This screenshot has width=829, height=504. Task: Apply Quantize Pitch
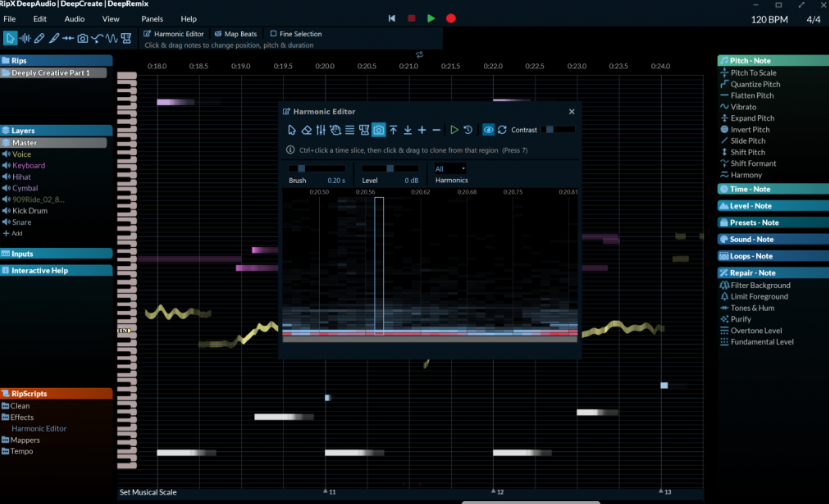point(750,84)
